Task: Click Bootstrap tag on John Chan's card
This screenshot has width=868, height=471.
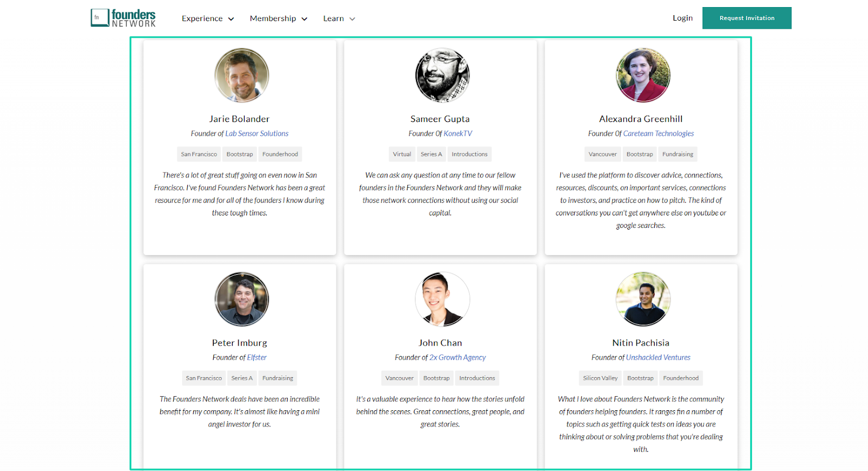Action: point(436,378)
